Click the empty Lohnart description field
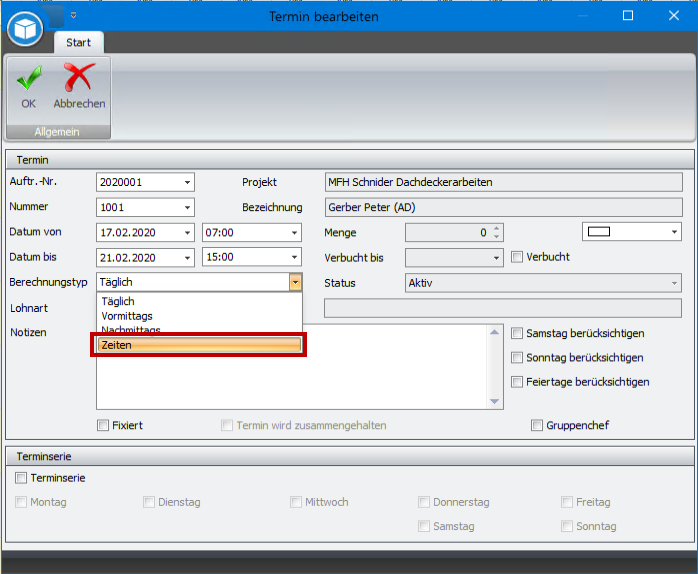This screenshot has height=574, width=698. pos(503,308)
